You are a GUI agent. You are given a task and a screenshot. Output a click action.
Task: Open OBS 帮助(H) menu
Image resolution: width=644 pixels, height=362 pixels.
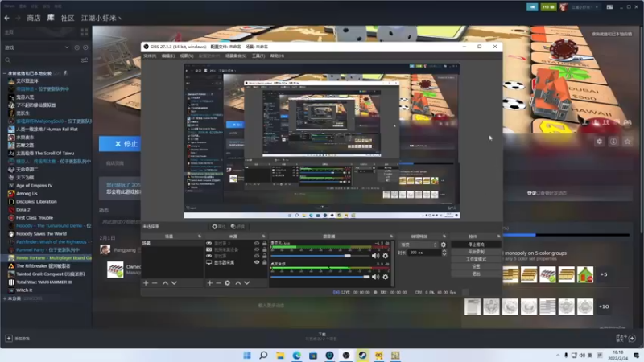tap(277, 56)
